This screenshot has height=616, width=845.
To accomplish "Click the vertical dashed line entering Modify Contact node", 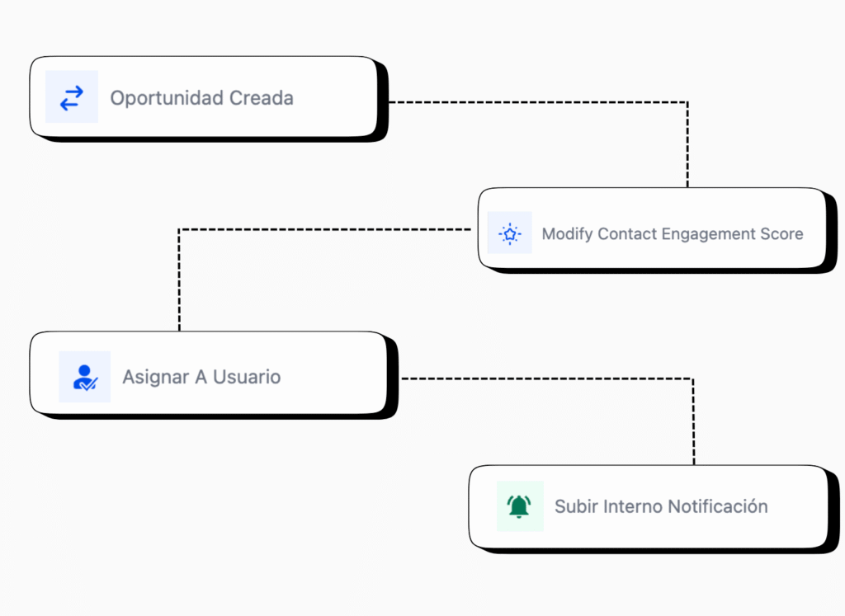I will [687, 145].
